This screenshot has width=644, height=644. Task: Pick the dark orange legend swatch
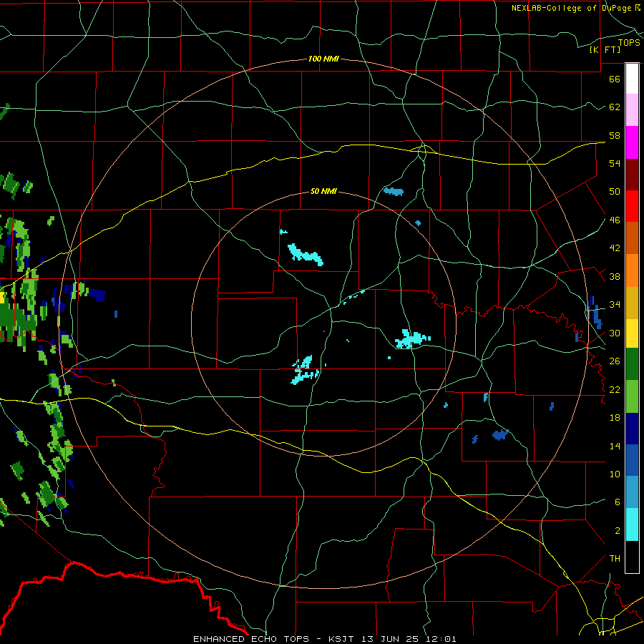[632, 238]
